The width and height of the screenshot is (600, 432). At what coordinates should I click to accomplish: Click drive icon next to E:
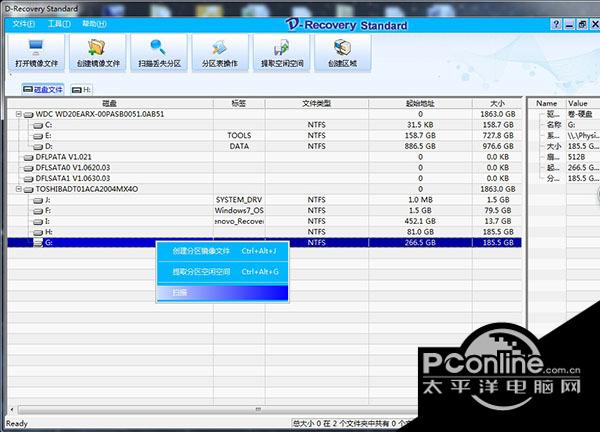pos(38,136)
